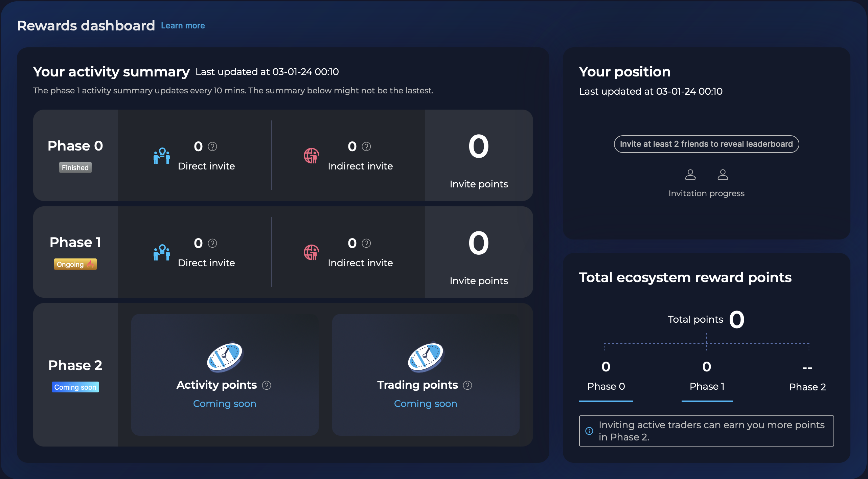Click the Phase 0 Direct invite help icon
Image resolution: width=868 pixels, height=479 pixels.
[212, 146]
